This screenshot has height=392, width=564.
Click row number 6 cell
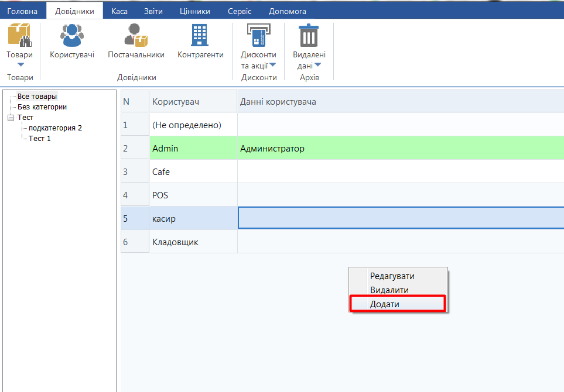135,242
